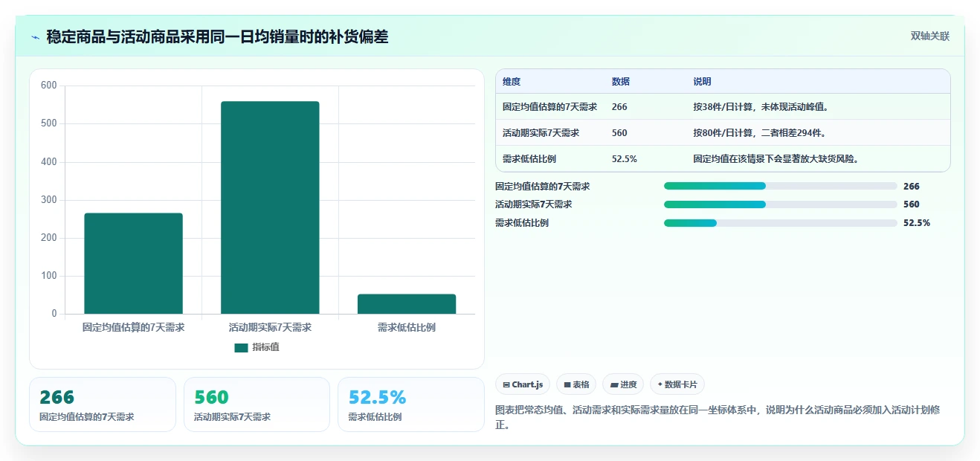This screenshot has width=980, height=461.
Task: Click the 活动期实际7天需求 chart bar
Action: tap(270, 207)
